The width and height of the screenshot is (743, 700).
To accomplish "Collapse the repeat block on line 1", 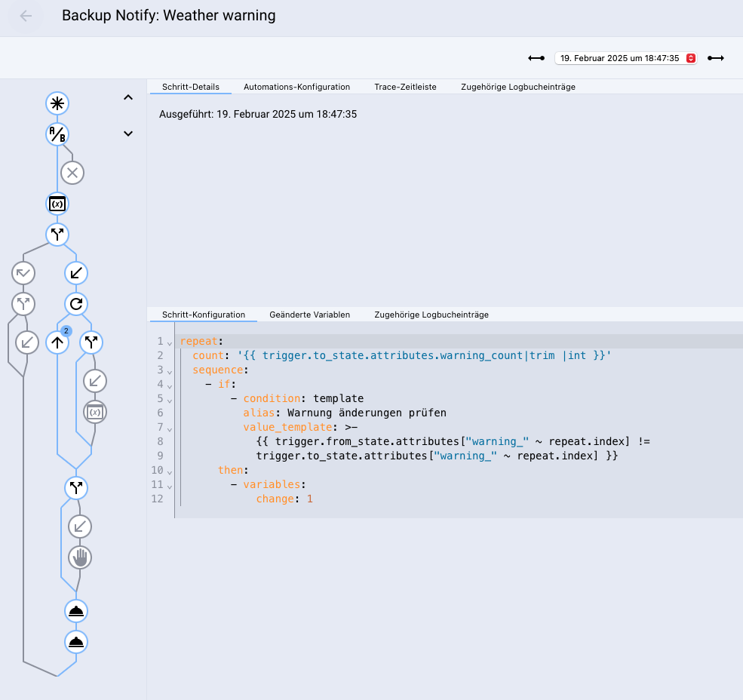I will [170, 343].
